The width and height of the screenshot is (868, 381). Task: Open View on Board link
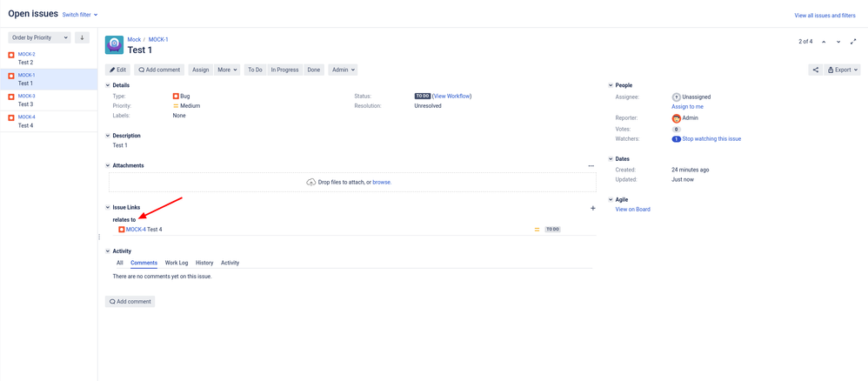click(x=632, y=210)
